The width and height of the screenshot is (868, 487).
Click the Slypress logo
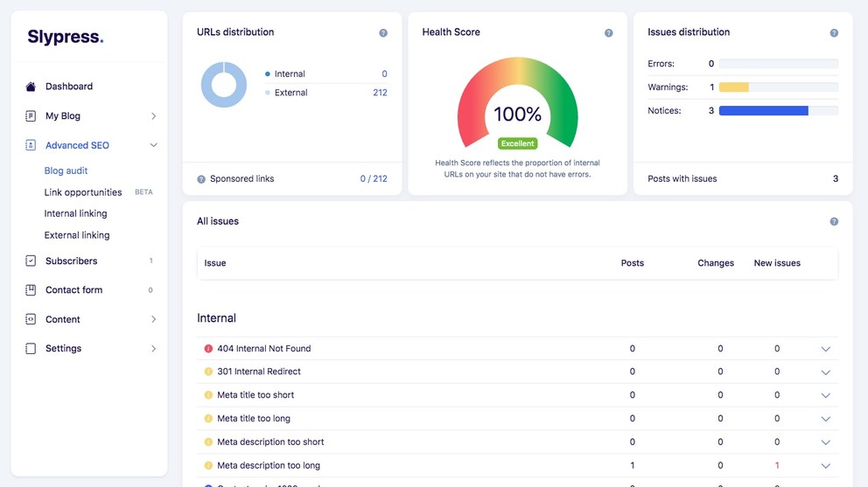66,37
